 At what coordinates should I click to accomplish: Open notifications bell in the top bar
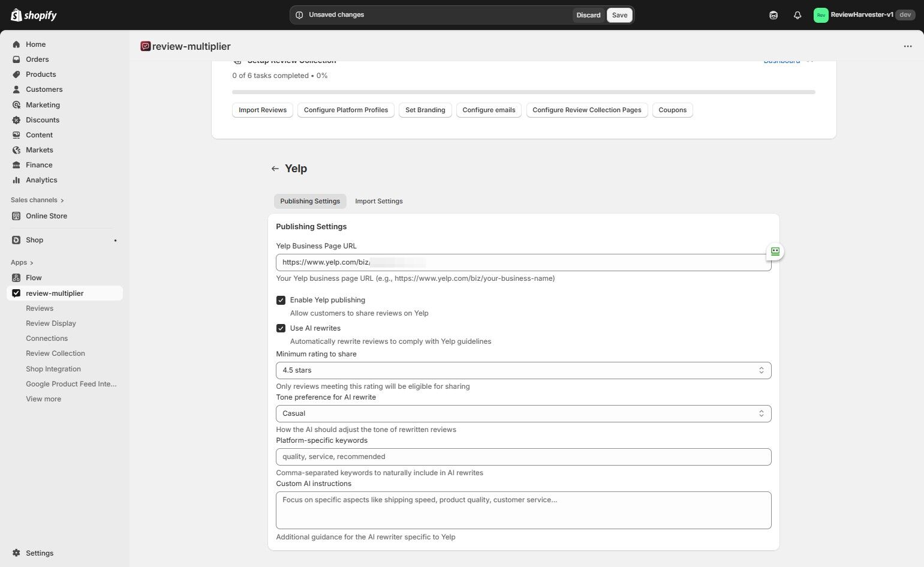coord(797,15)
